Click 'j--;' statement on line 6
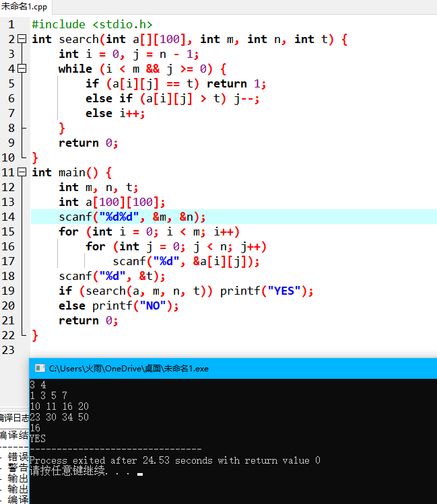 click(x=246, y=99)
